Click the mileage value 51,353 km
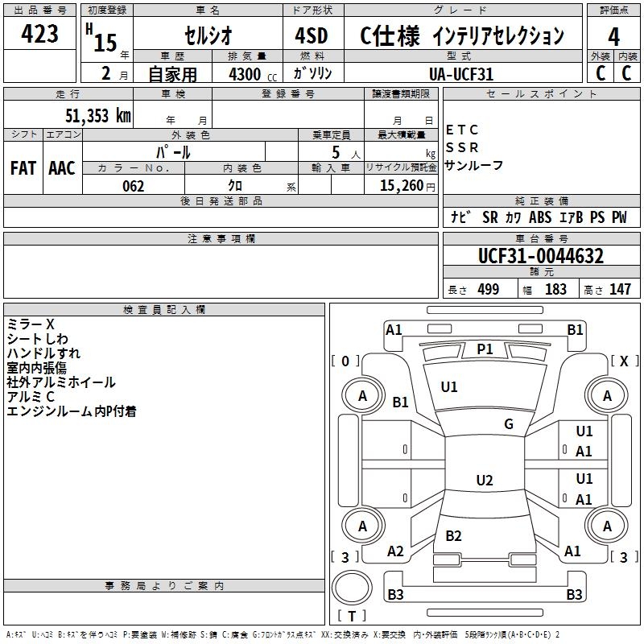The height and width of the screenshot is (644, 644). pyautogui.click(x=98, y=115)
